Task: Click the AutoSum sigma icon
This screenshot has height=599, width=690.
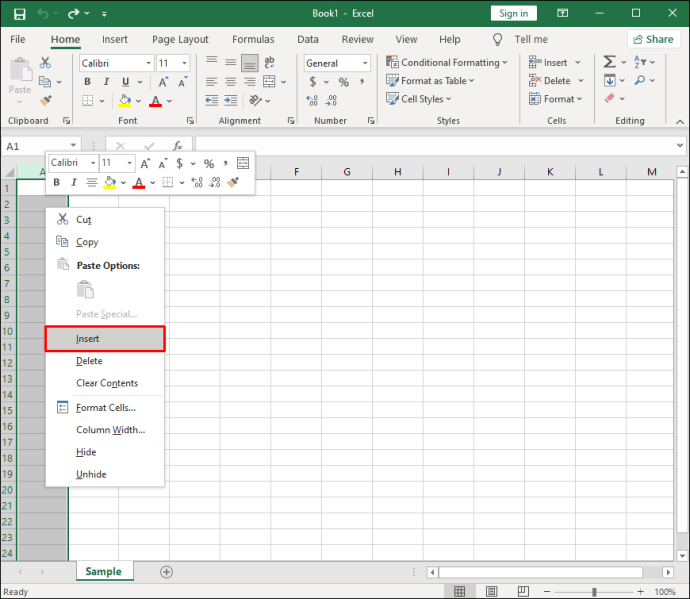Action: point(609,62)
